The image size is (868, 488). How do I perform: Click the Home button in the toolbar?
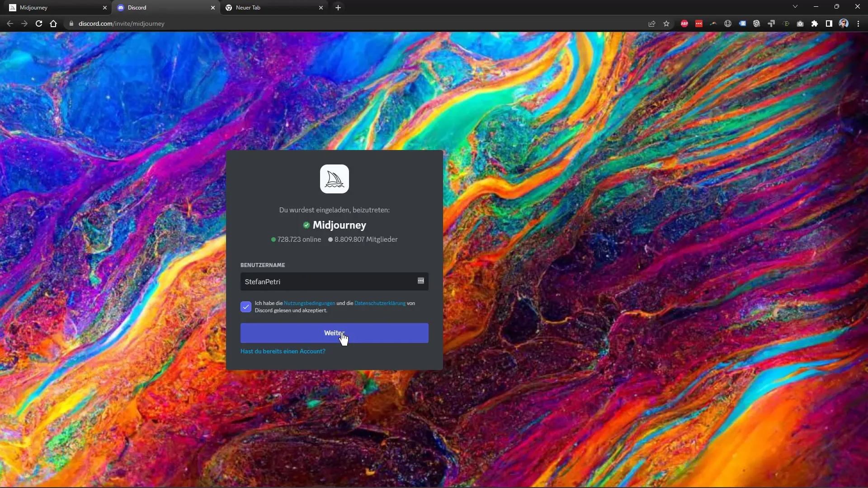(x=53, y=23)
